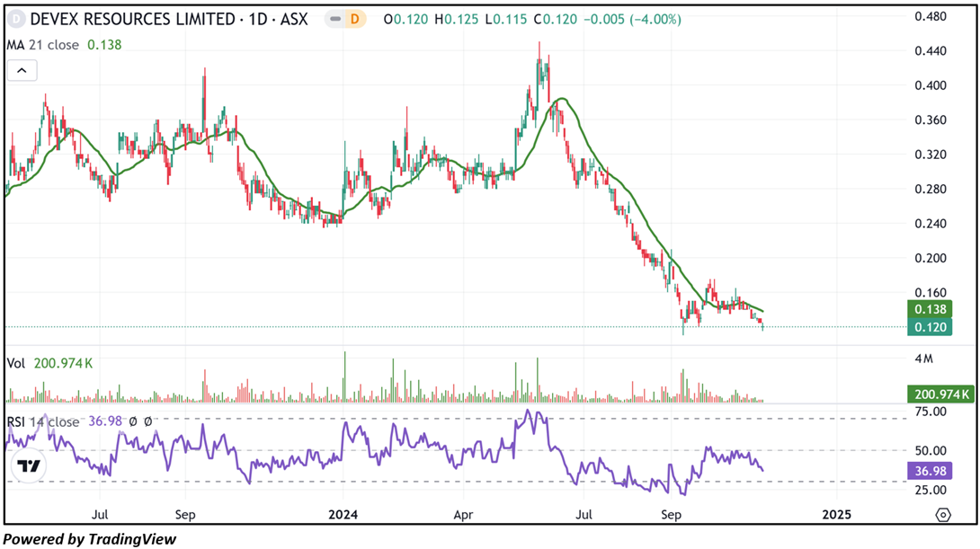
Task: Select the Vol indicator label
Action: (15, 364)
